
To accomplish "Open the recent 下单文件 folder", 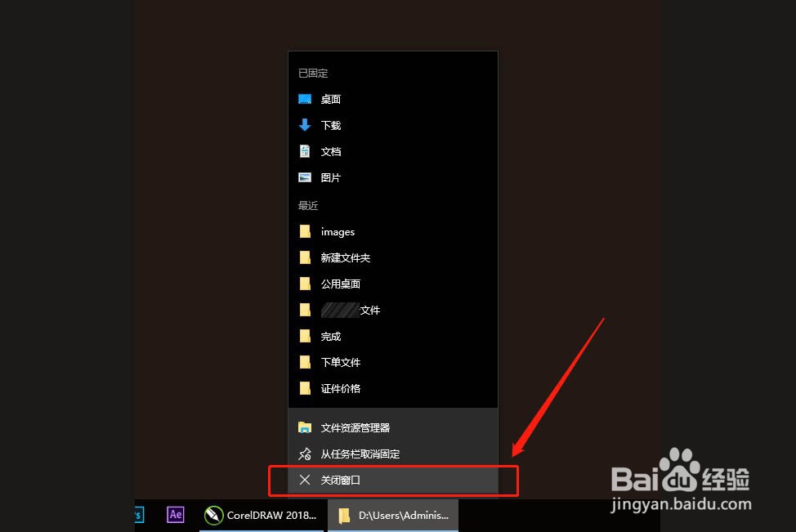I will tap(393, 362).
